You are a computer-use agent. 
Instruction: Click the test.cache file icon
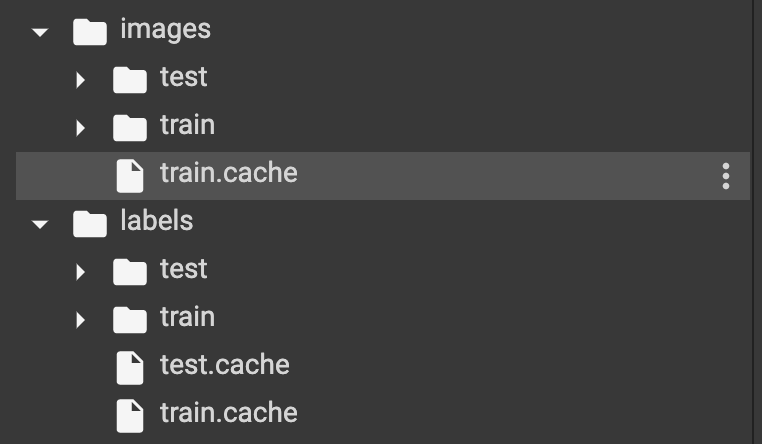[130, 368]
